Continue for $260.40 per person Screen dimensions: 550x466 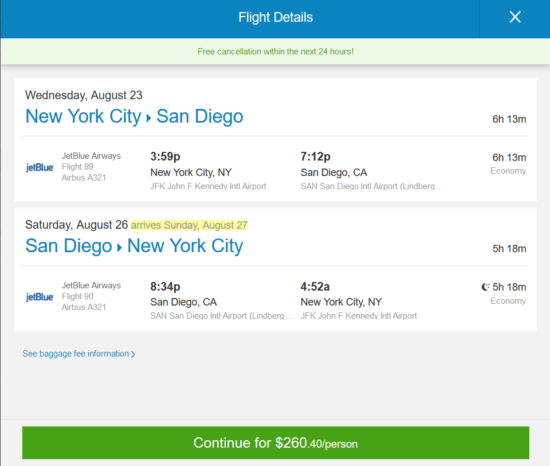point(275,443)
